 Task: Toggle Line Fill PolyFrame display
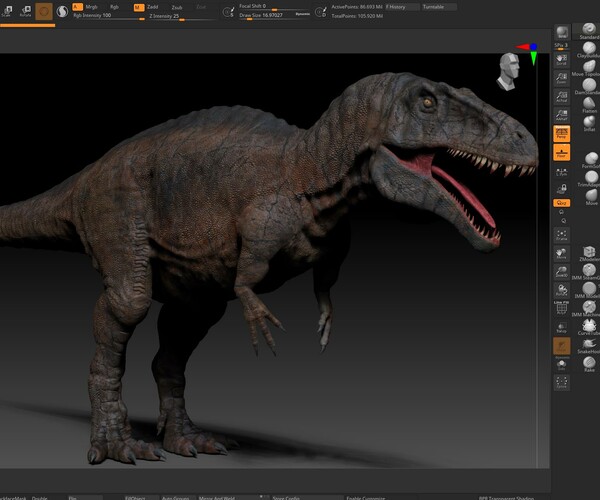click(561, 308)
